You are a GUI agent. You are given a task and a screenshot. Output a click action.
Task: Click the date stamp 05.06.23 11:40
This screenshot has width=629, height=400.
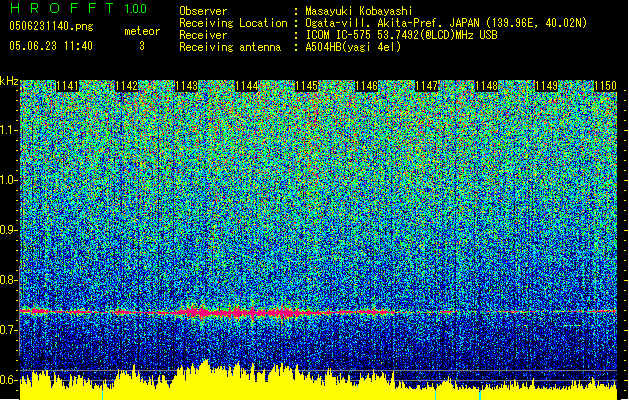point(51,46)
